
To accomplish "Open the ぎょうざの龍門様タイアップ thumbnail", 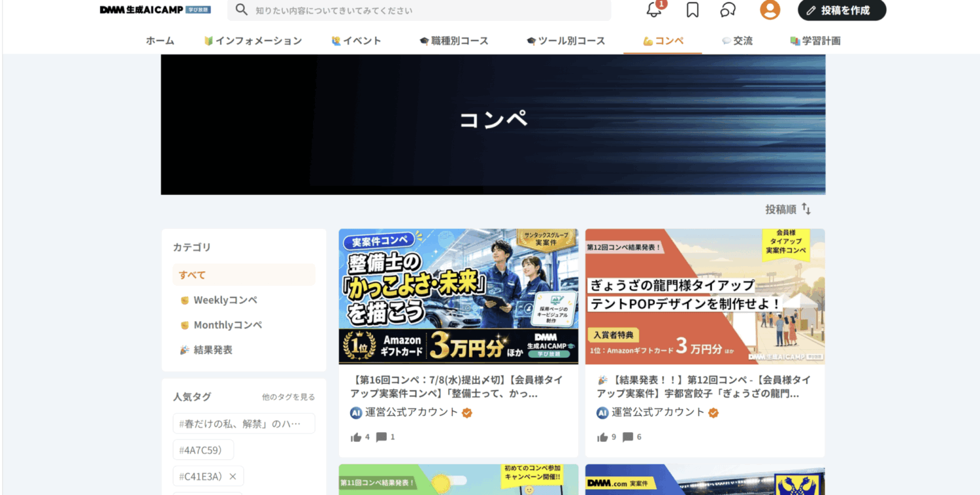I will (x=705, y=296).
